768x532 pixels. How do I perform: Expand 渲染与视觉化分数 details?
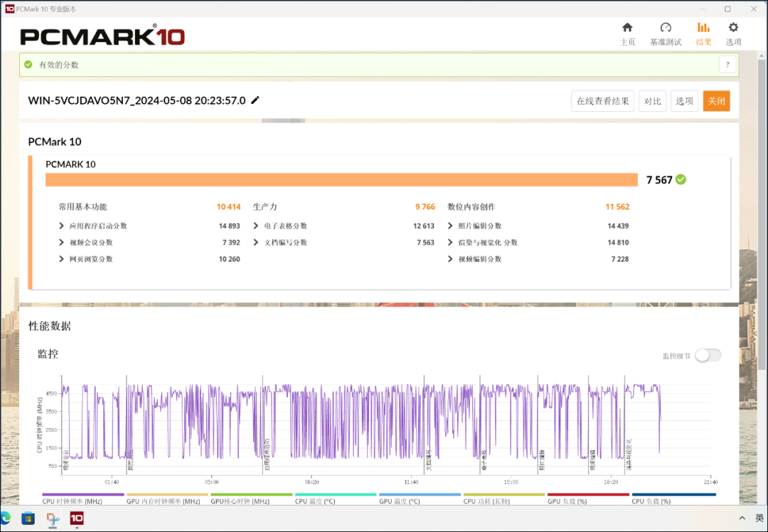tap(450, 243)
